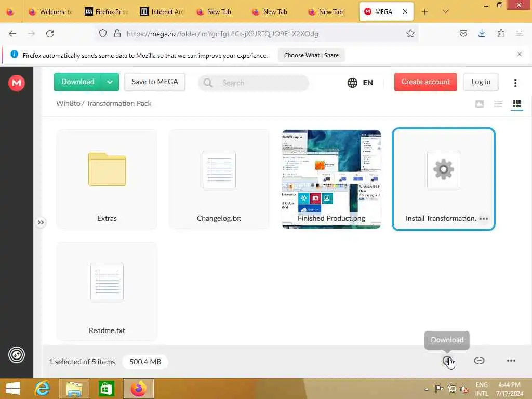Click the 4:44 PM taskbar clock
532x399 pixels.
(x=509, y=389)
